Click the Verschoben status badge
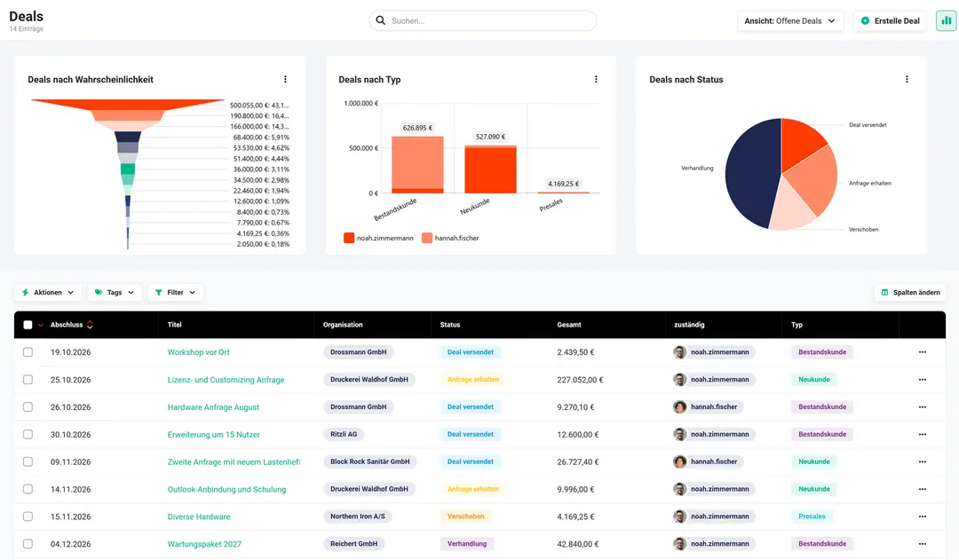Image resolution: width=959 pixels, height=560 pixels. click(x=465, y=517)
